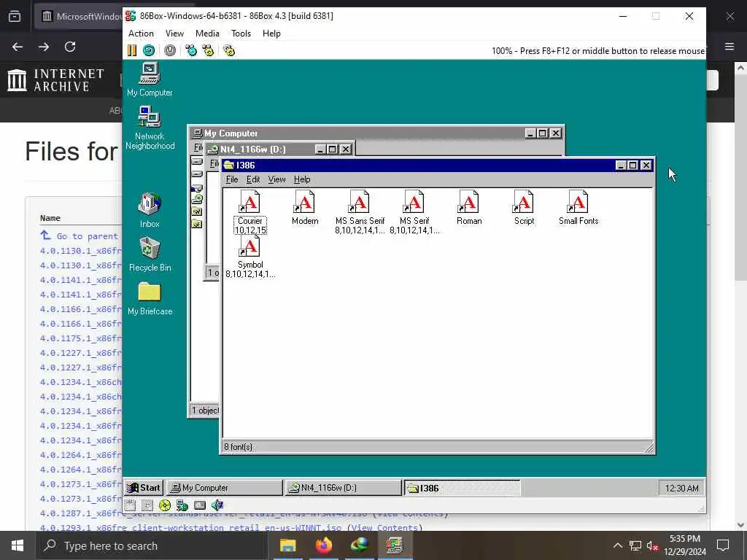Open 86Box settings gear icon
The image size is (747, 560).
click(x=229, y=50)
